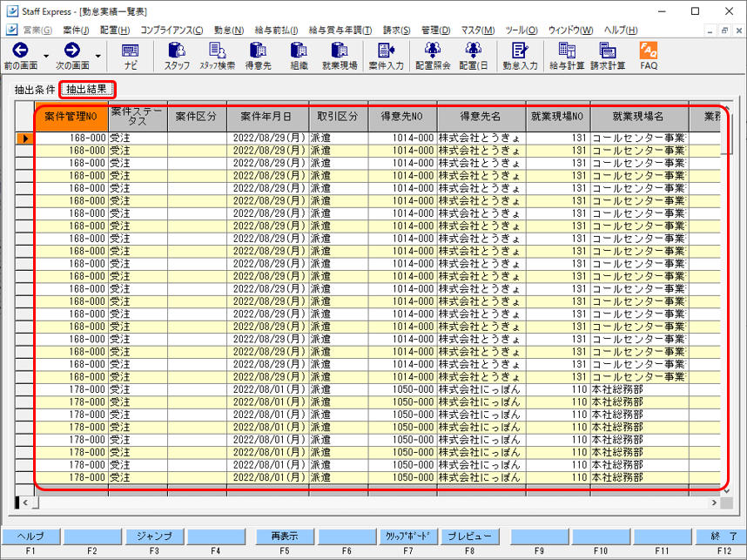This screenshot has width=747, height=560.
Task: Open the ウィンドウ(W) menu
Action: point(570,30)
